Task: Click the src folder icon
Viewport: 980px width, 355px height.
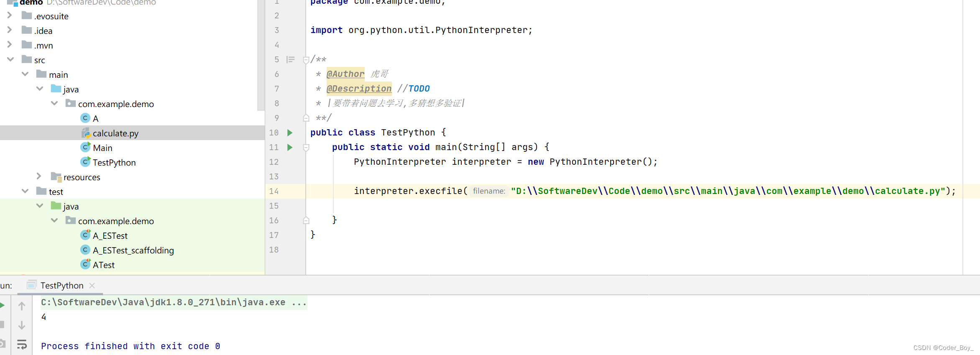Action: (27, 59)
